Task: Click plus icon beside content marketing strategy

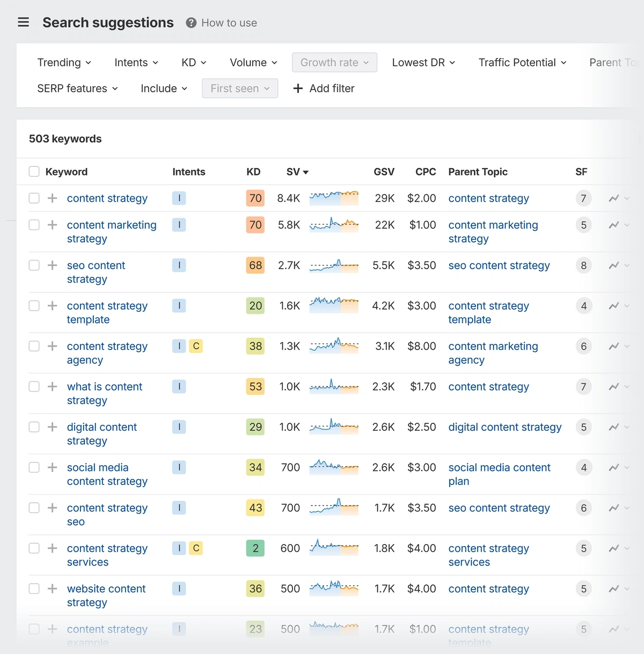Action: pos(52,225)
